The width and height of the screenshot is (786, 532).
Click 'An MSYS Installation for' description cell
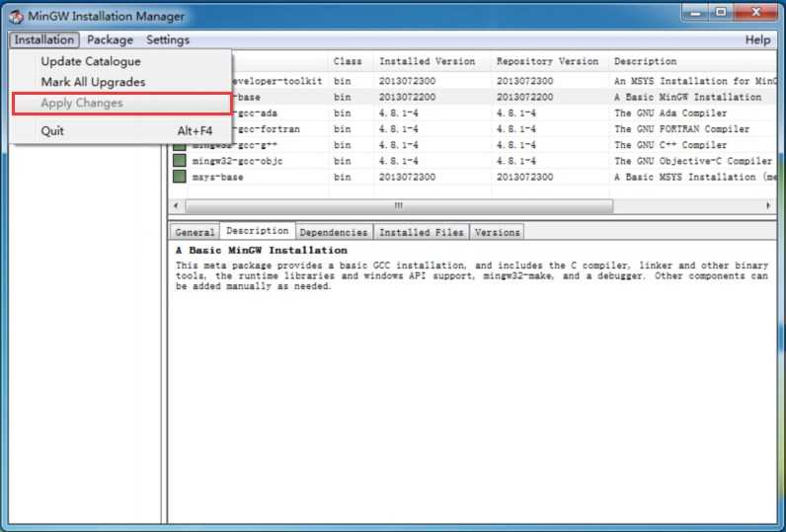pos(695,81)
